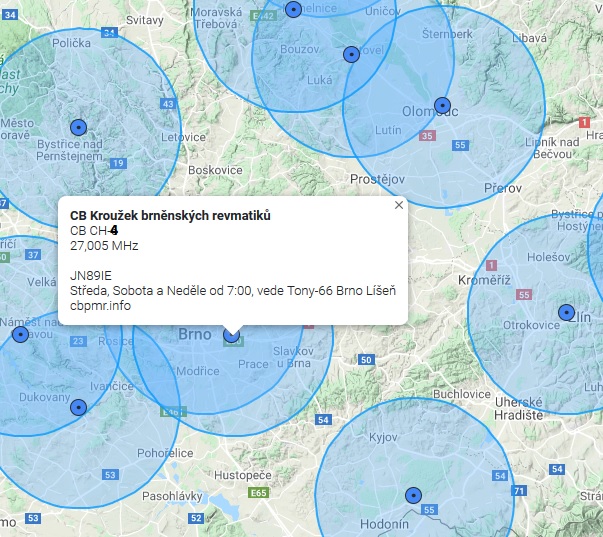Click the Otrokovice town label
The width and height of the screenshot is (603, 537).
[531, 325]
